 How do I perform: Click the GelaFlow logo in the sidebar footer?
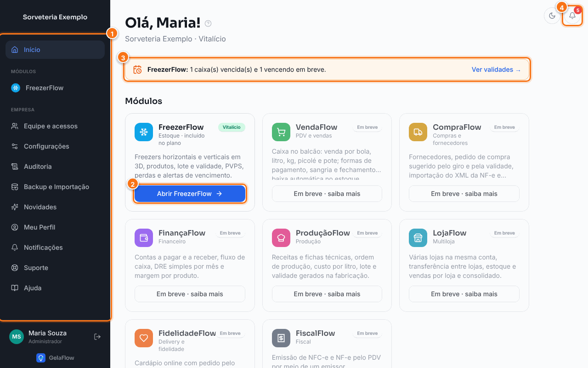55,357
